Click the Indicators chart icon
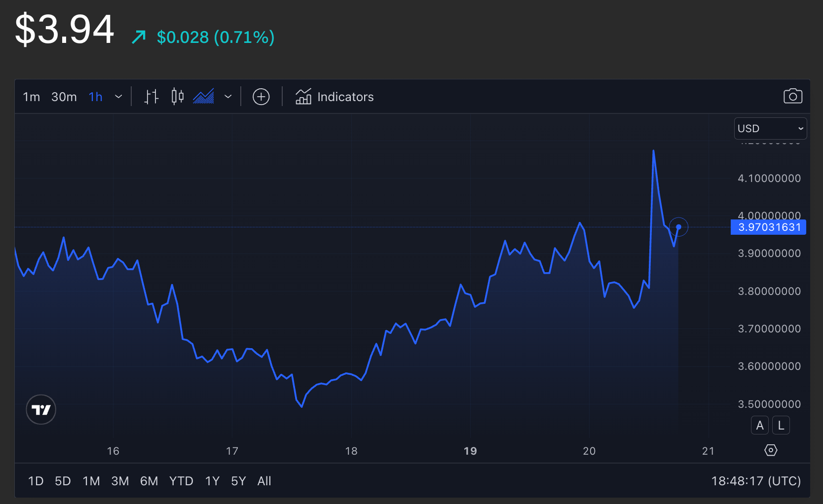This screenshot has height=504, width=823. [303, 97]
